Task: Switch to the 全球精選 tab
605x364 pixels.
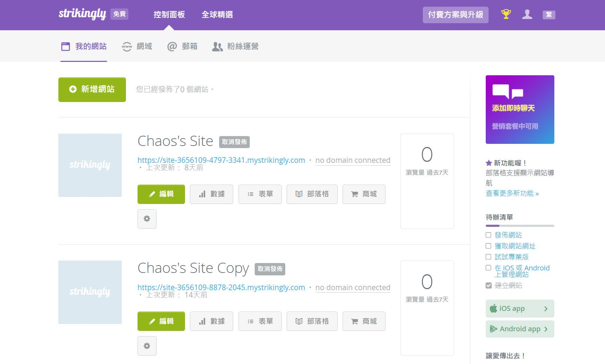Action: 217,15
